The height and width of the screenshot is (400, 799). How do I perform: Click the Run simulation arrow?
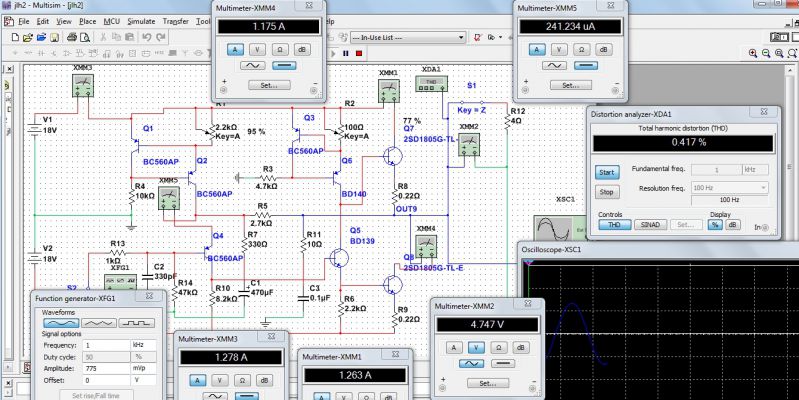[x=334, y=53]
